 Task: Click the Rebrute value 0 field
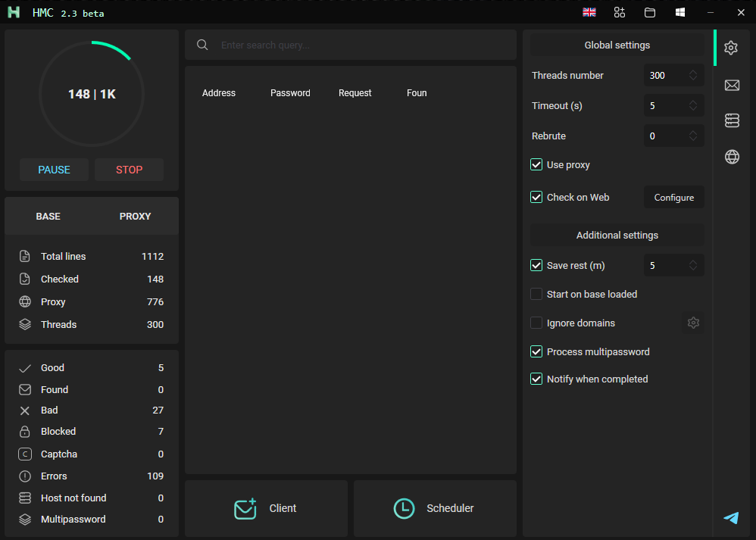674,136
